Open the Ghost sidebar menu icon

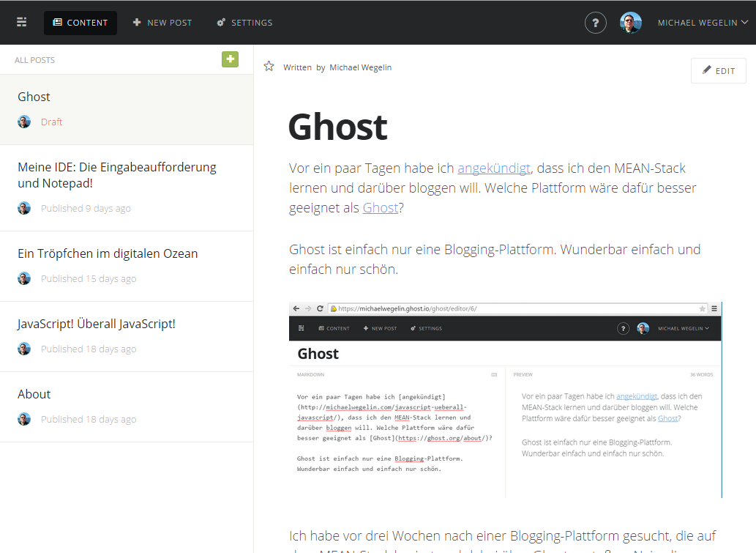pyautogui.click(x=22, y=22)
